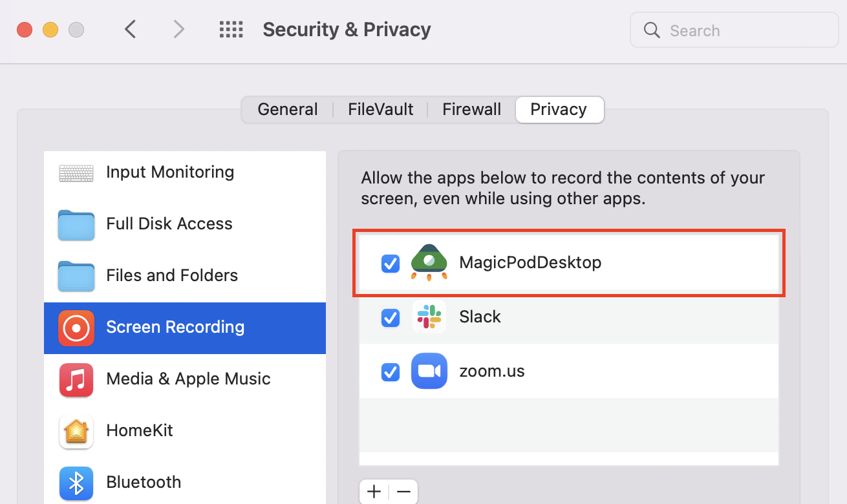
Task: Go back with the left chevron
Action: [131, 29]
